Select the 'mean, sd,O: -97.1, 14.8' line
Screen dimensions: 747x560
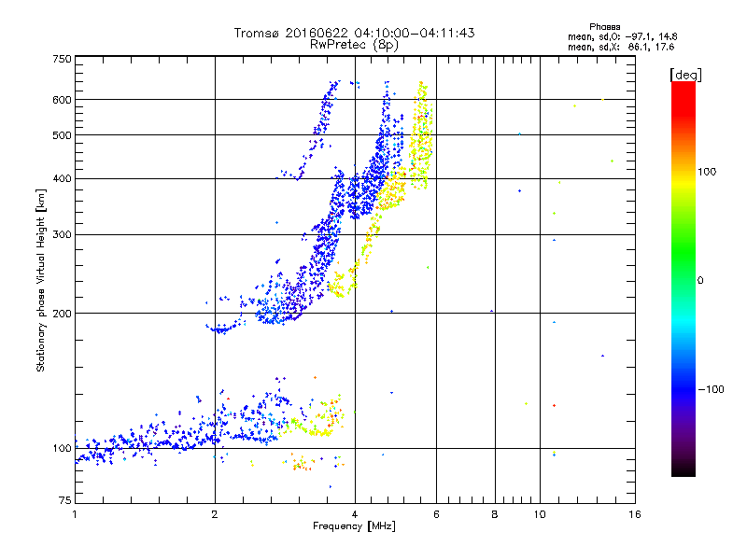click(x=622, y=36)
